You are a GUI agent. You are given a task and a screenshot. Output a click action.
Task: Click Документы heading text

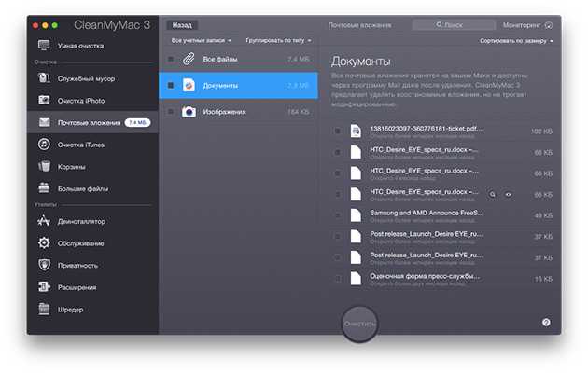click(361, 62)
